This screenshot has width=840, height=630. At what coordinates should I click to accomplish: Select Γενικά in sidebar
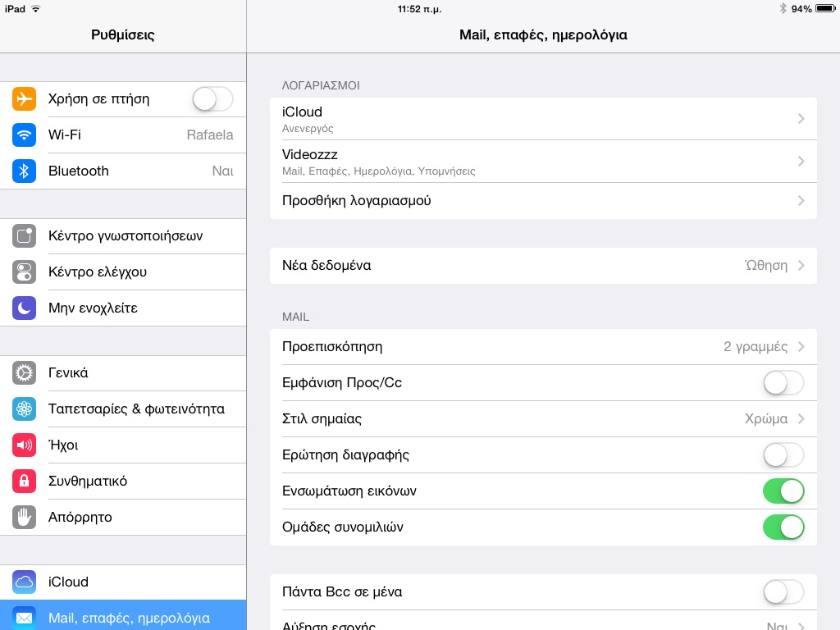(x=123, y=373)
